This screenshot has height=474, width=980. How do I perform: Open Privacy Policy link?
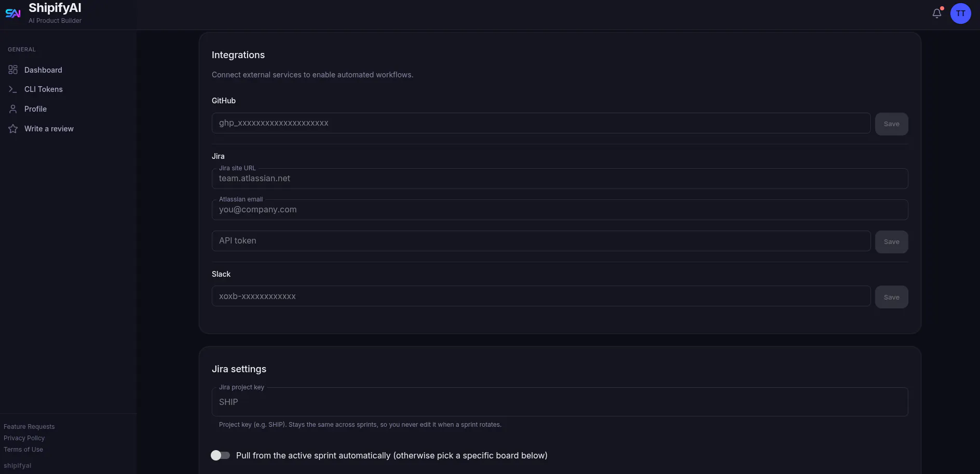coord(24,438)
